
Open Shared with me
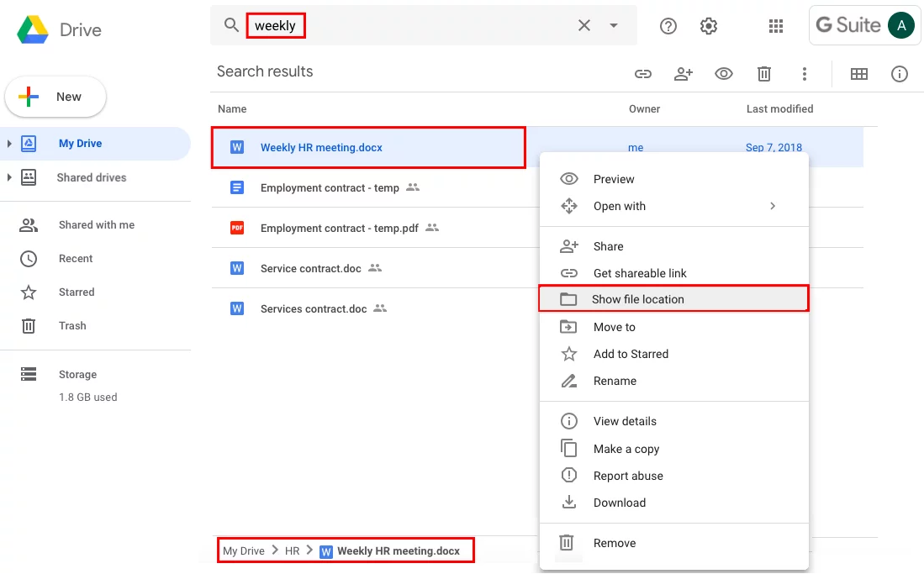pyautogui.click(x=96, y=224)
